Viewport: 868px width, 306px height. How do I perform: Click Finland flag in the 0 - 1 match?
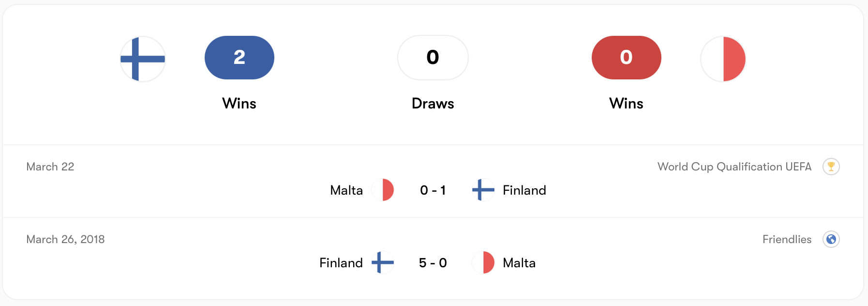[483, 190]
